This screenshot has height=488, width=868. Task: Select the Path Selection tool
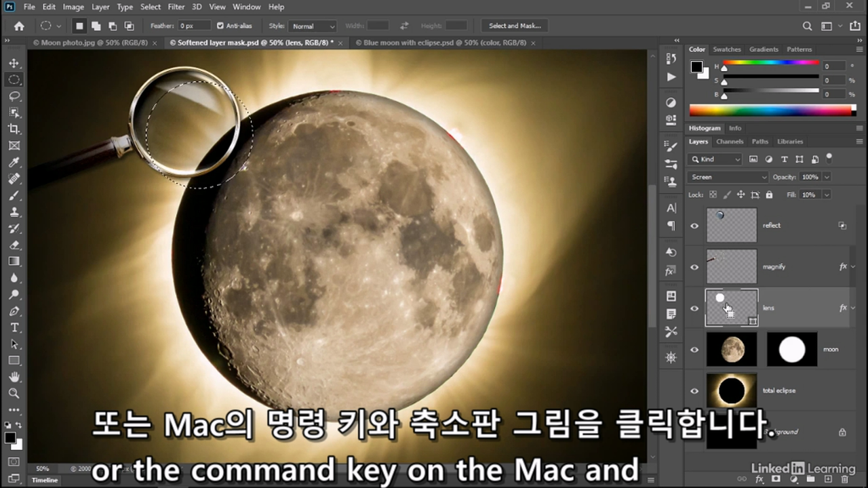tap(14, 344)
